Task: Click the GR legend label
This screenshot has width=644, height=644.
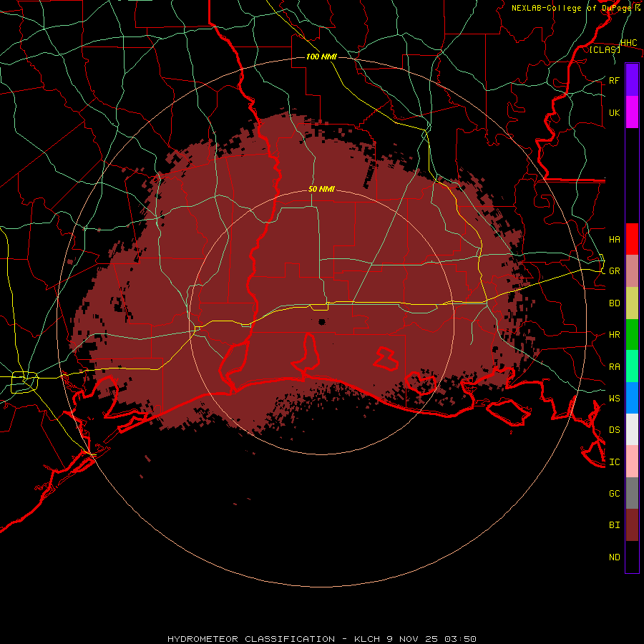Action: (x=614, y=271)
